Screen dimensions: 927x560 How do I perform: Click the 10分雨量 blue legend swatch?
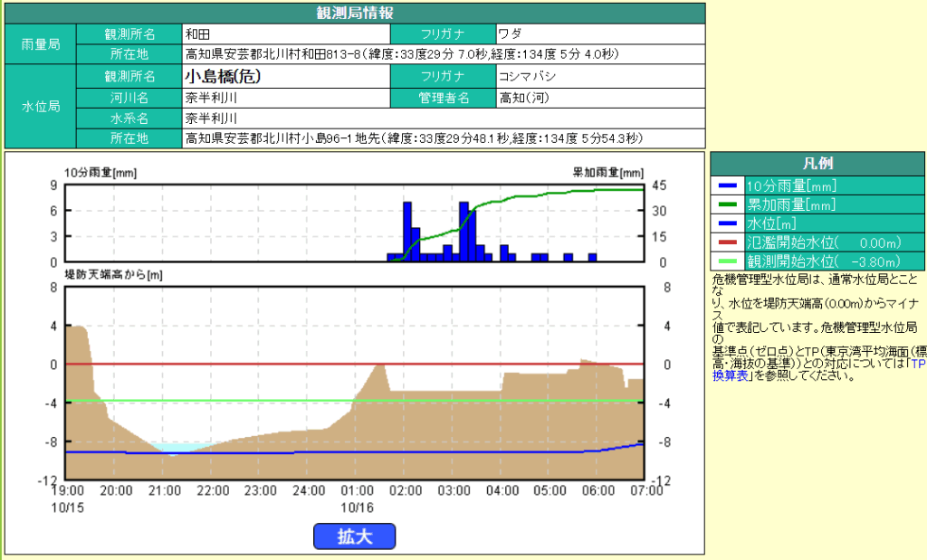click(727, 185)
